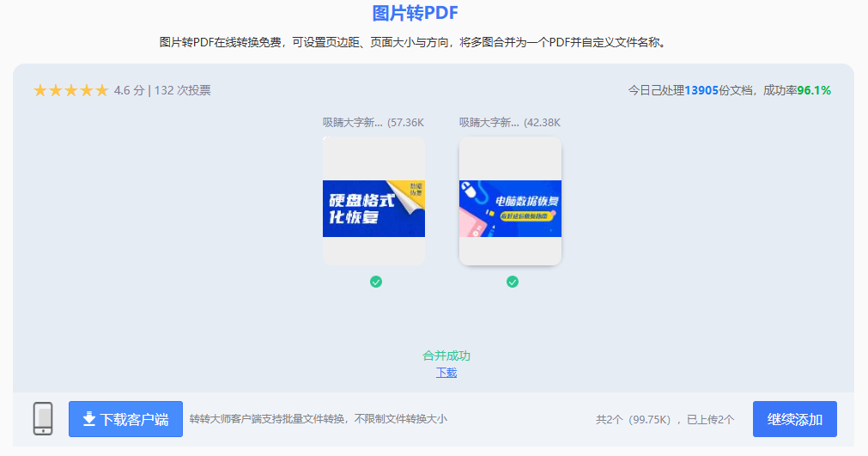Click the 合并成功 status text
The image size is (868, 456).
click(446, 356)
